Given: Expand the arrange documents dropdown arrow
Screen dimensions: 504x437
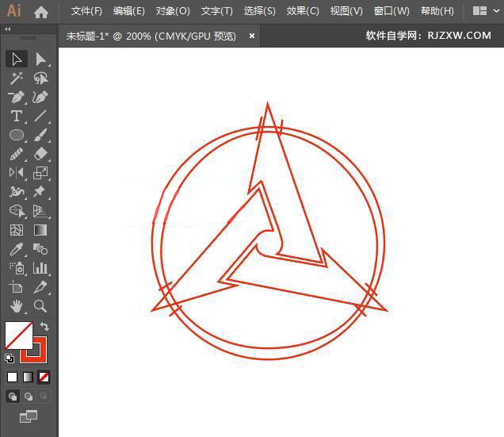Looking at the screenshot, I should click(x=497, y=11).
